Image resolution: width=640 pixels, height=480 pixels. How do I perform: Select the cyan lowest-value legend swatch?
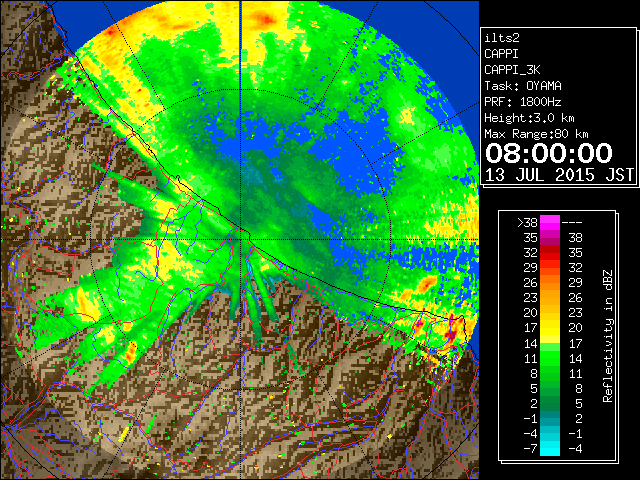point(550,448)
